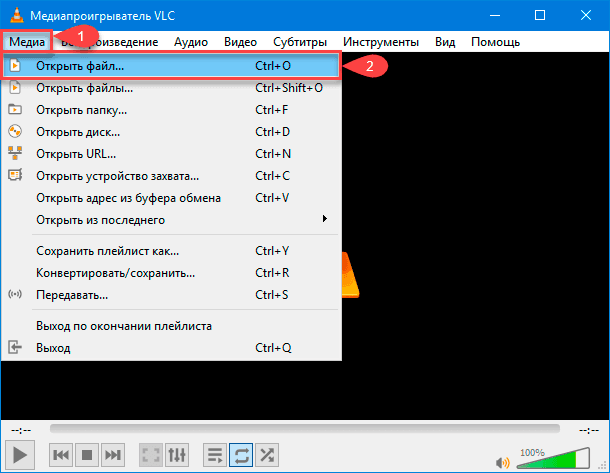Open the Инструменты menu
This screenshot has height=473, width=610.
[x=381, y=42]
